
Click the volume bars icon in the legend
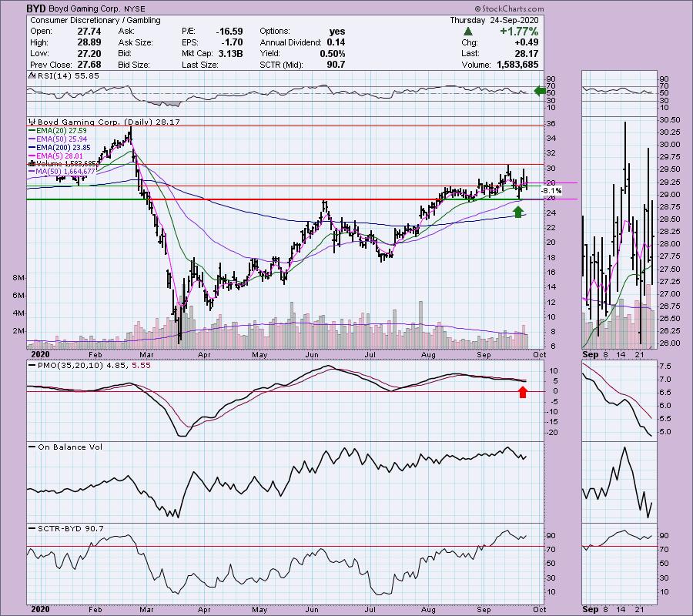[x=32, y=163]
